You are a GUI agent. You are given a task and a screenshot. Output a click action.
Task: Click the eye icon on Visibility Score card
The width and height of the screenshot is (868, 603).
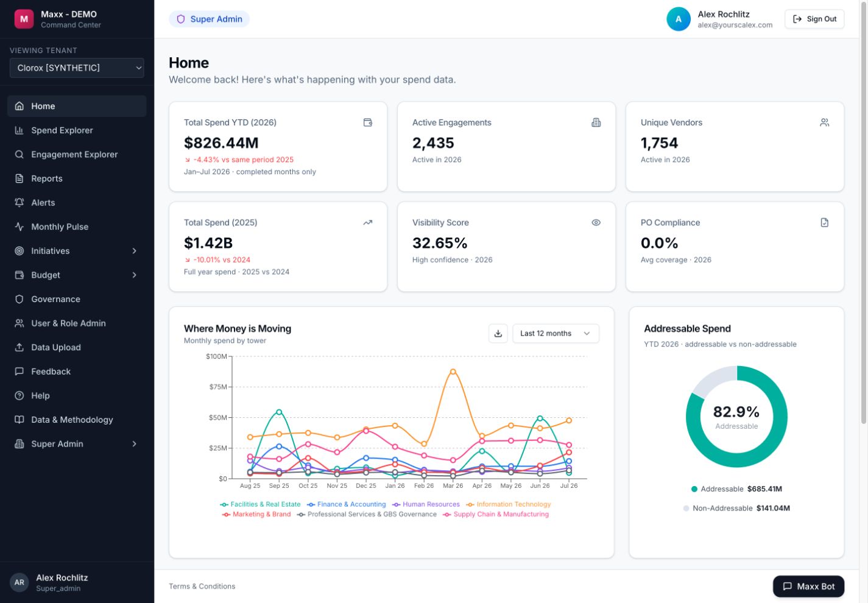[596, 222]
